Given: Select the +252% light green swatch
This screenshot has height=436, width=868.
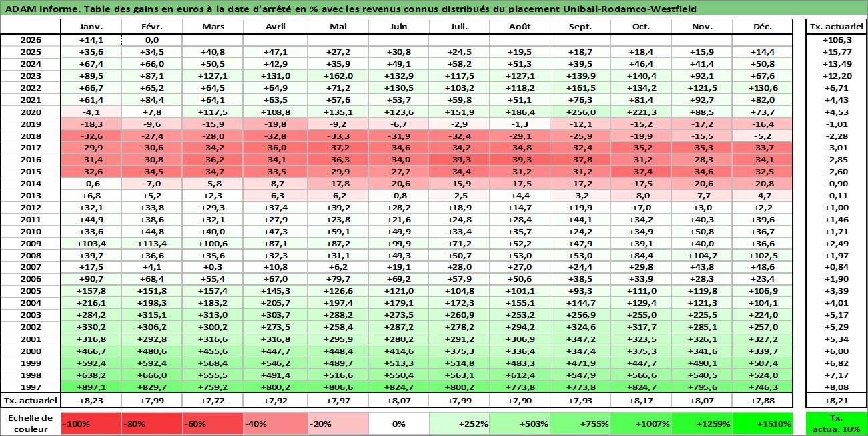Looking at the screenshot, I should [x=459, y=423].
